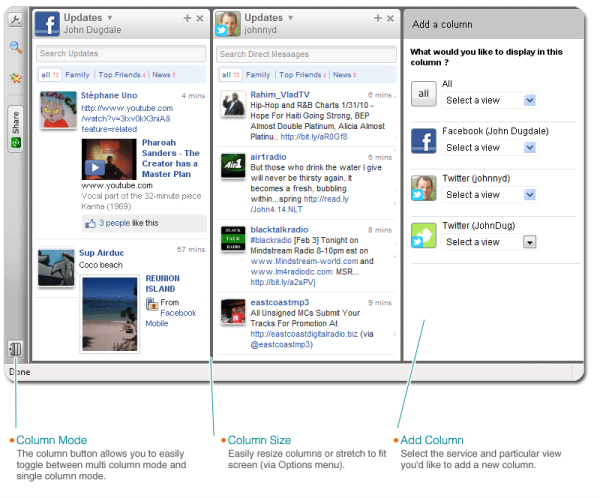This screenshot has height=498, width=600.
Task: Open the wrench options icon in sidebar
Action: 16,20
